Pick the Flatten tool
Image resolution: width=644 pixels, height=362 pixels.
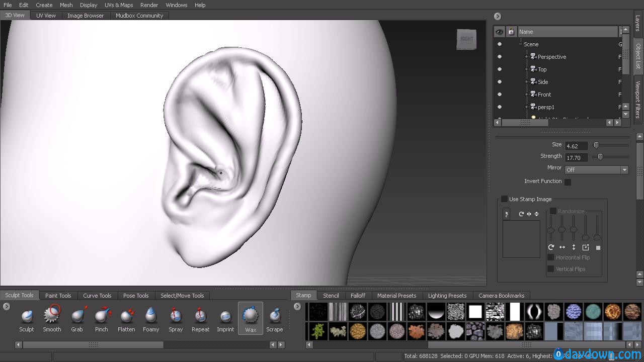coord(126,319)
